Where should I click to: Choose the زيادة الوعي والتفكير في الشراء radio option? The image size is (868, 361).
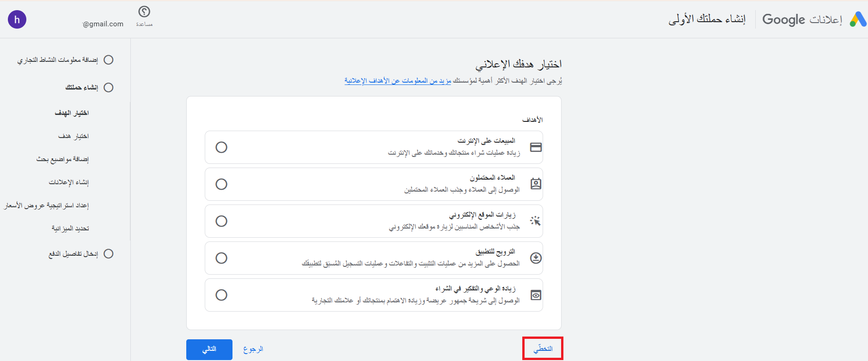coord(221,295)
